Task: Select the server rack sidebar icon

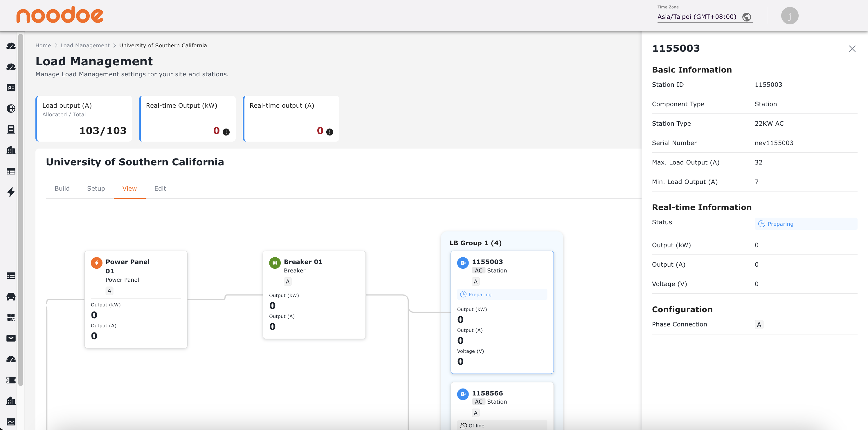Action: click(x=11, y=129)
